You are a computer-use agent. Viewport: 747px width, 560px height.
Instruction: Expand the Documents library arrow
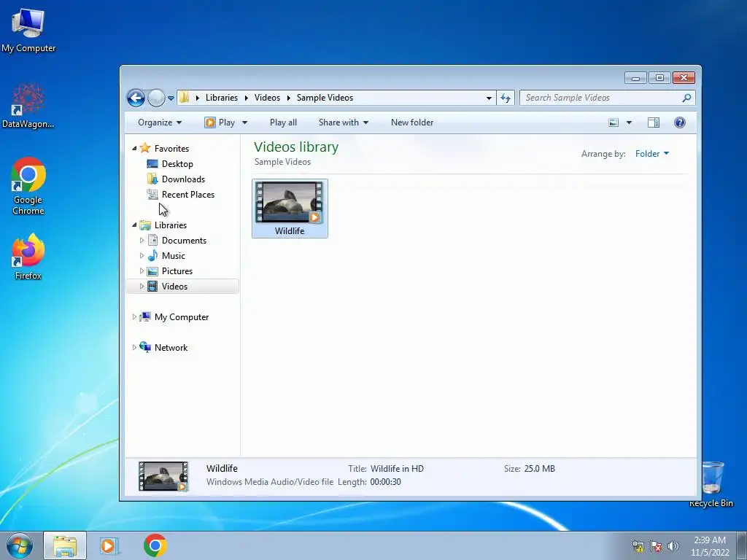tap(142, 241)
